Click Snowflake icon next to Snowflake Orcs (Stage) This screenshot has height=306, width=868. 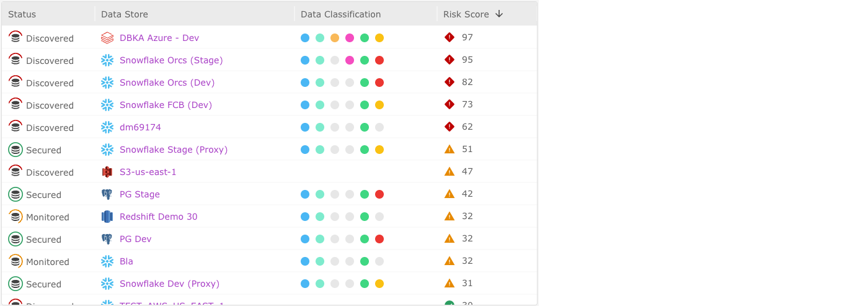pos(107,60)
